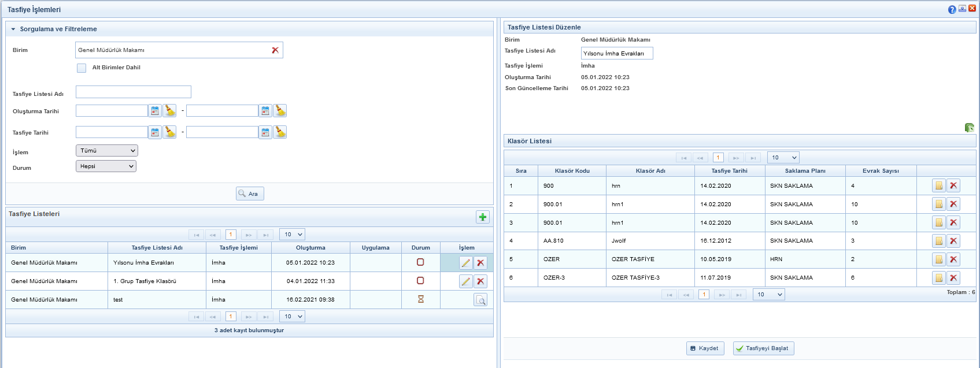Image resolution: width=980 pixels, height=368 pixels.
Task: Click into the Tasfiye Listesi Adı filter field
Action: click(x=133, y=92)
